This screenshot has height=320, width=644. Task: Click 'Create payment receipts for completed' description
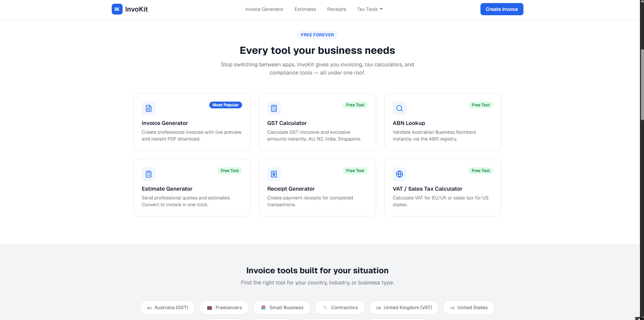pos(310,201)
